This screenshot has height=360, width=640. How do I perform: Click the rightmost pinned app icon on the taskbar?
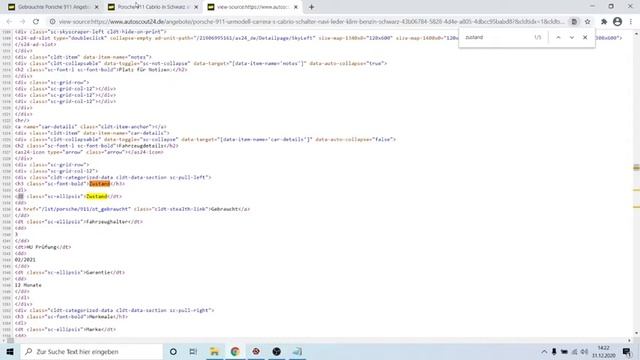pyautogui.click(x=297, y=351)
